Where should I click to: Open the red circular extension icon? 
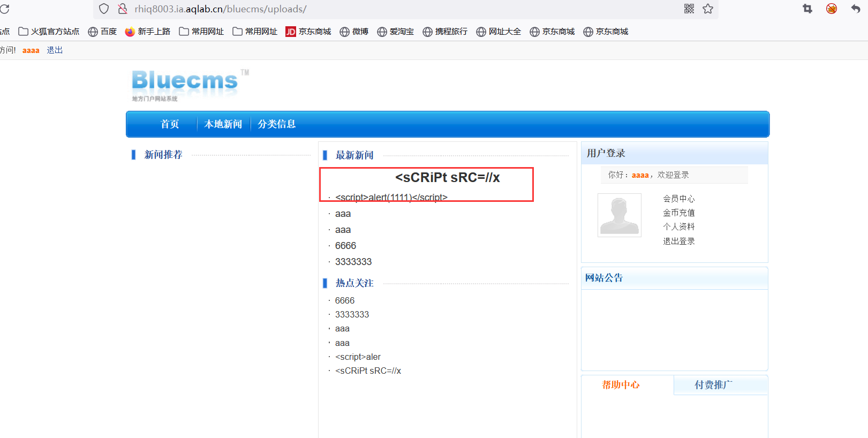[x=832, y=9]
